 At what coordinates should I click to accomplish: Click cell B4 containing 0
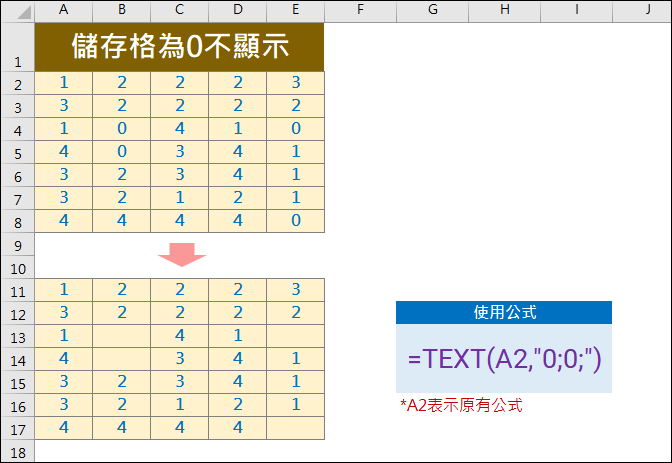click(x=122, y=129)
